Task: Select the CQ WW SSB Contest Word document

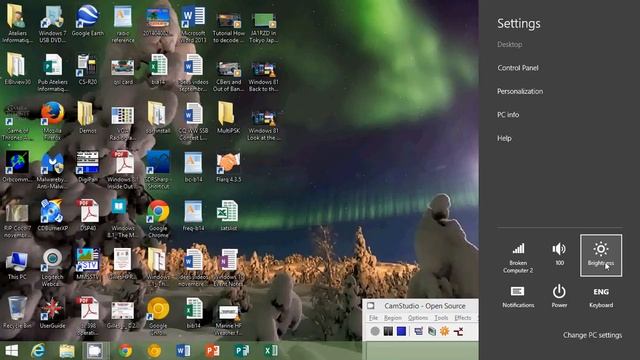Action: click(x=193, y=121)
